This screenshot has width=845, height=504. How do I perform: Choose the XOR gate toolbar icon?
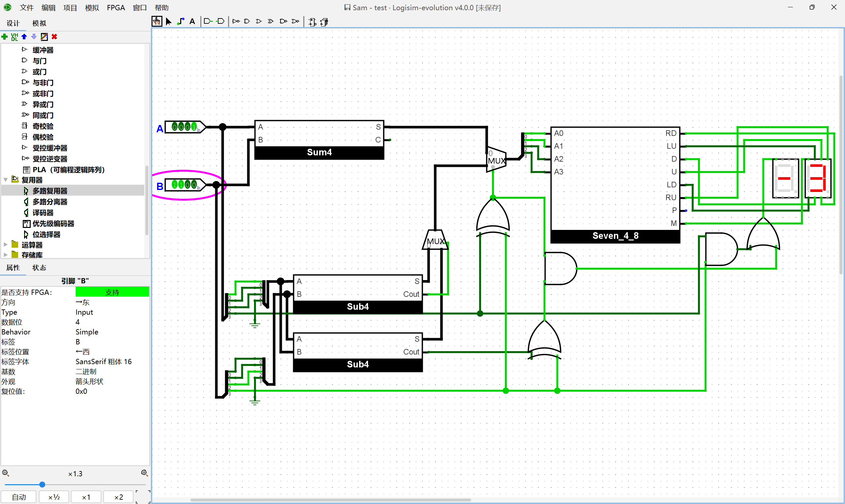coord(270,21)
